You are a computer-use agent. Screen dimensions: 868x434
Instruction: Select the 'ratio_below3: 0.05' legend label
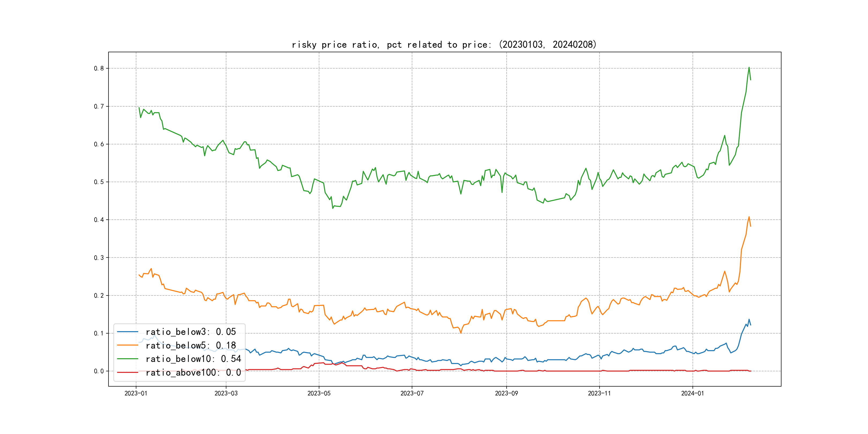191,332
